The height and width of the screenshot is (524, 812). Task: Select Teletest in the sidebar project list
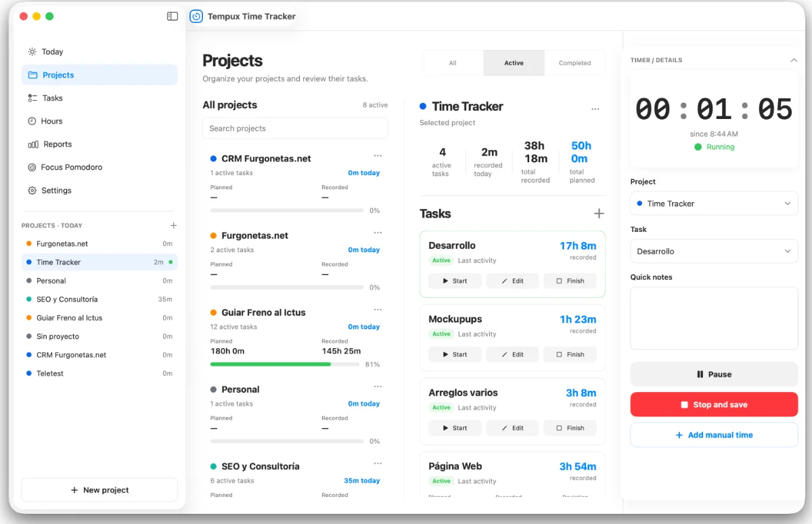(99, 373)
